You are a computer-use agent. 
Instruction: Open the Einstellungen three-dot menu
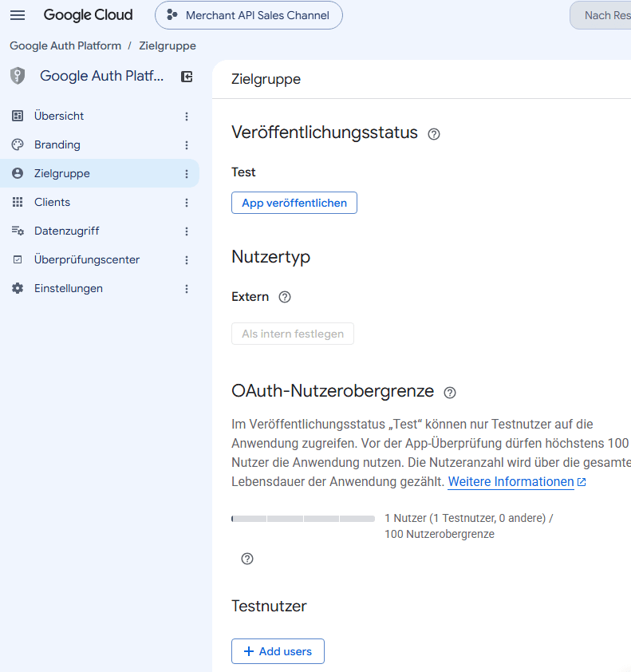coord(187,289)
